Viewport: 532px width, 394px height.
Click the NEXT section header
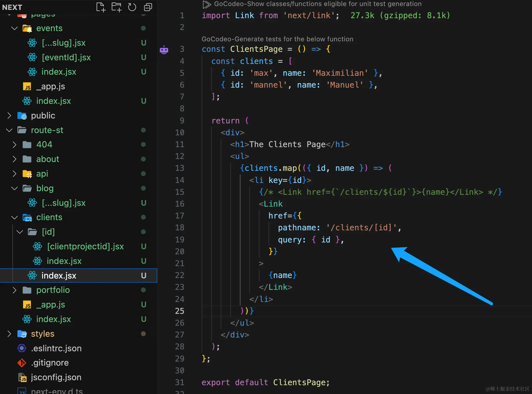point(12,7)
